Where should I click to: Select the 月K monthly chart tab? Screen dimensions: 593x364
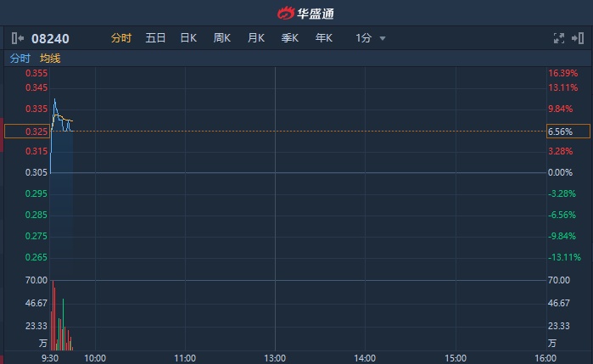click(x=256, y=38)
